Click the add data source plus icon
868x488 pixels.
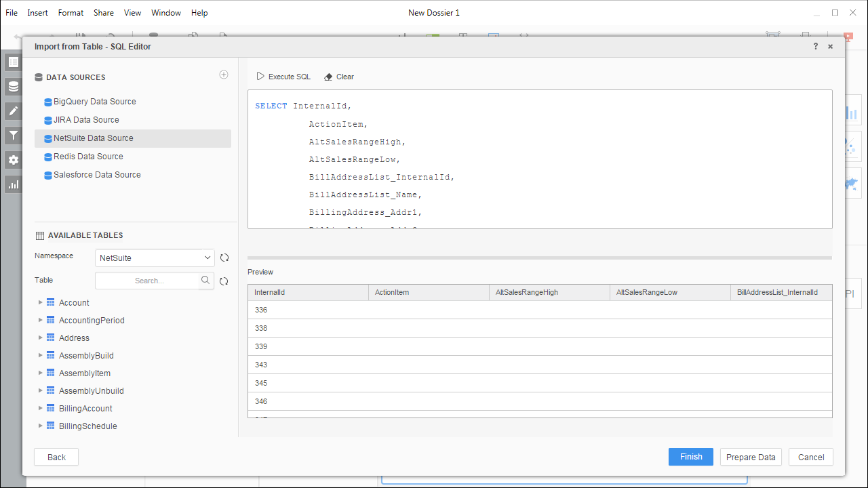[x=224, y=75]
